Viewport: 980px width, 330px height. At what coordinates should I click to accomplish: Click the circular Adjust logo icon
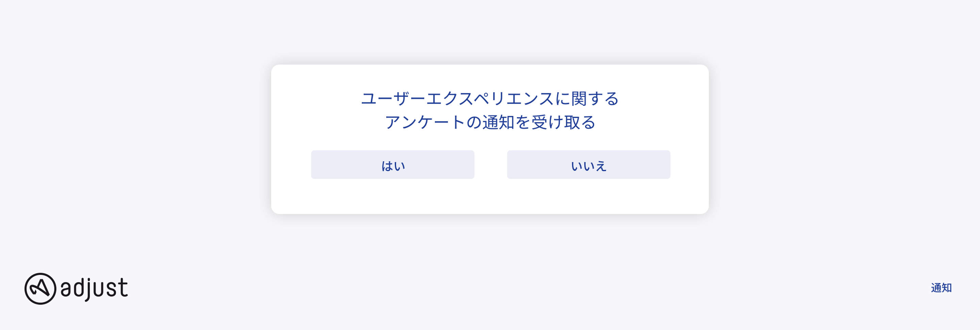[40, 288]
